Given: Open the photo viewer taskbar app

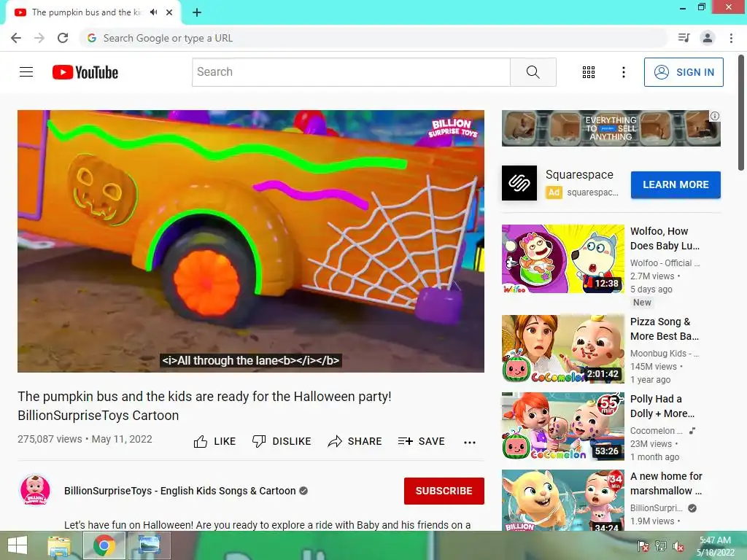Looking at the screenshot, I should tap(149, 545).
